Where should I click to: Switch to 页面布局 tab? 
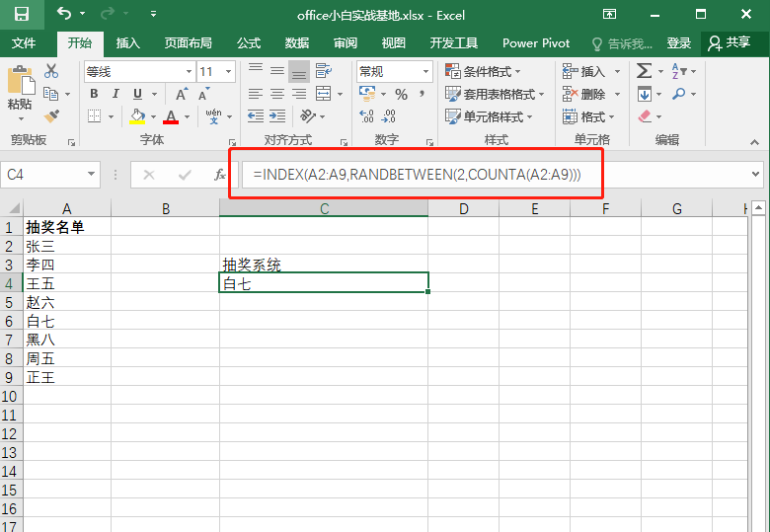189,43
